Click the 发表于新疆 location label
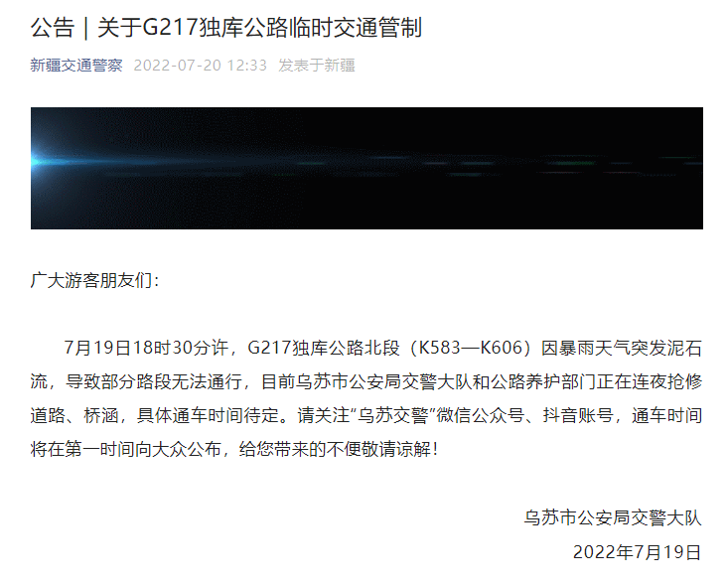The width and height of the screenshot is (728, 584). (x=317, y=66)
